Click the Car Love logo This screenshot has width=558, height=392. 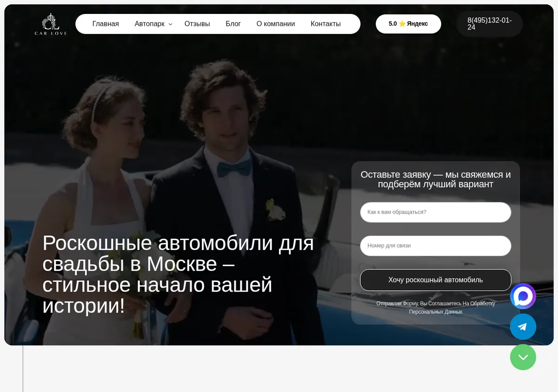51,24
